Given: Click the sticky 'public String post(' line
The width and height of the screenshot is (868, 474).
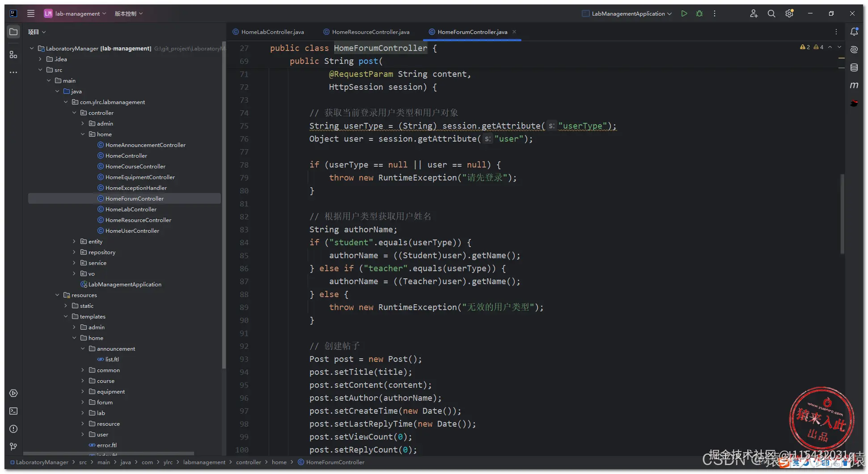Looking at the screenshot, I should (336, 61).
